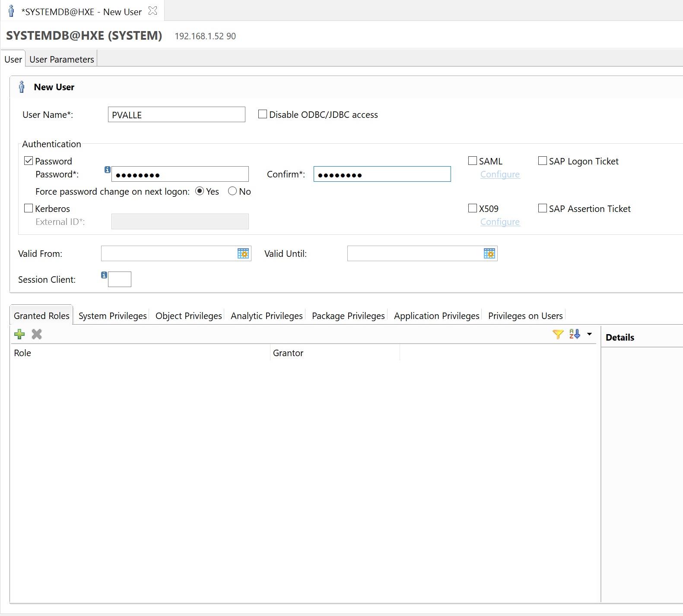Click the yellow funnel filter icon
This screenshot has height=616, width=683.
point(558,334)
